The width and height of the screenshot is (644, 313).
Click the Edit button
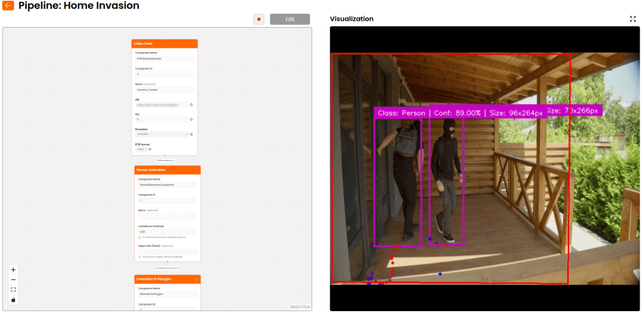[x=289, y=19]
